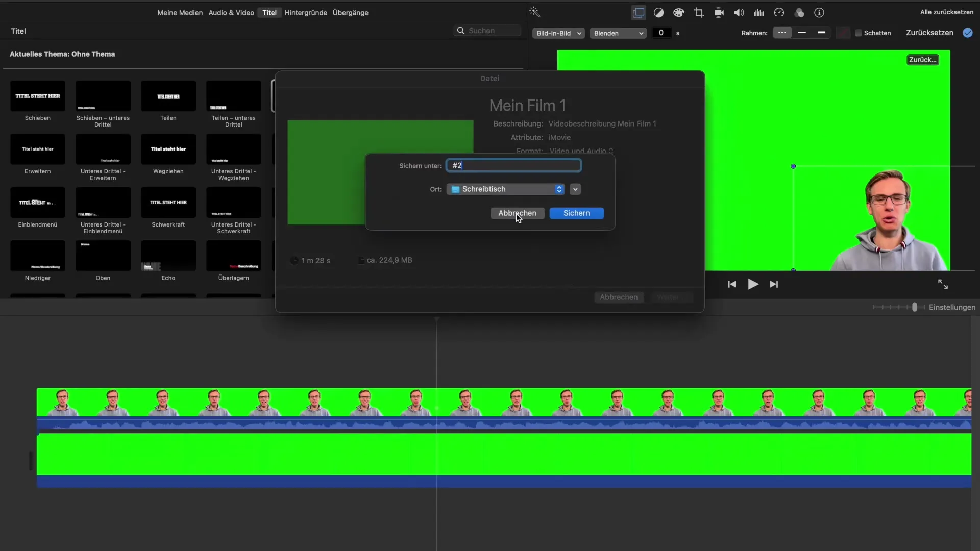Open the border color swatch
Image resolution: width=980 pixels, height=551 pixels.
point(843,33)
